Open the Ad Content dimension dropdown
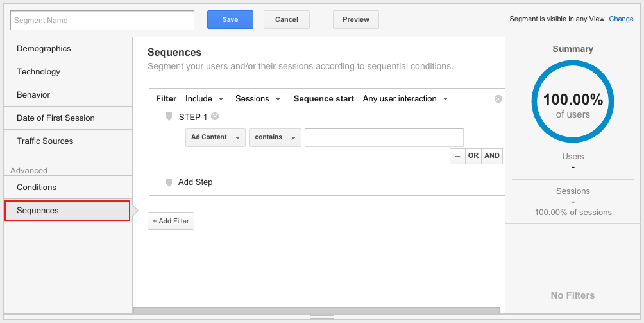Screen dimensions: 644x323 [216, 137]
